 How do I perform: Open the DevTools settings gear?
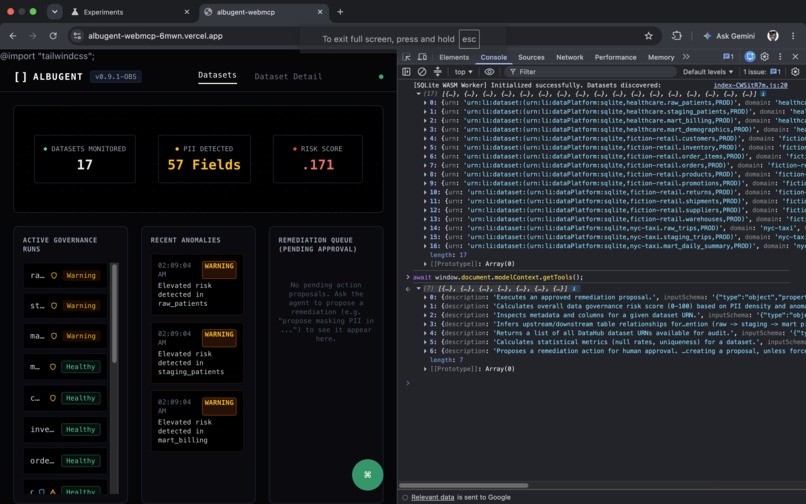(765, 57)
